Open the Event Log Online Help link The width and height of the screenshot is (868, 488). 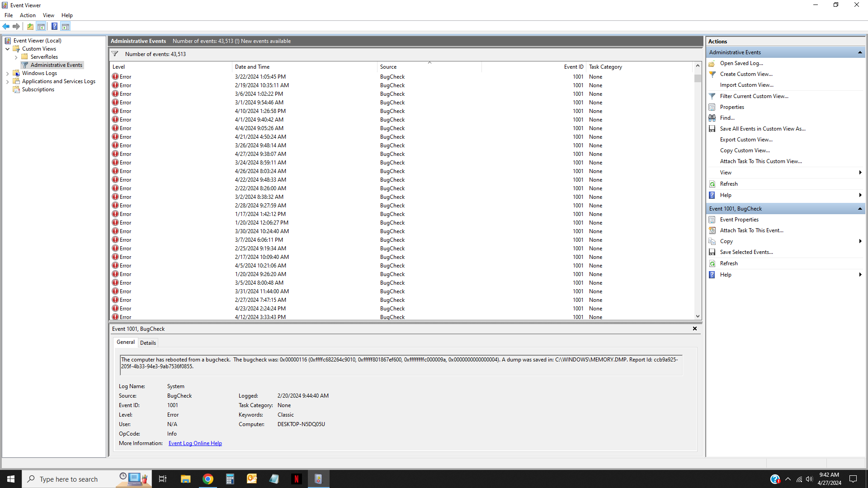click(195, 443)
